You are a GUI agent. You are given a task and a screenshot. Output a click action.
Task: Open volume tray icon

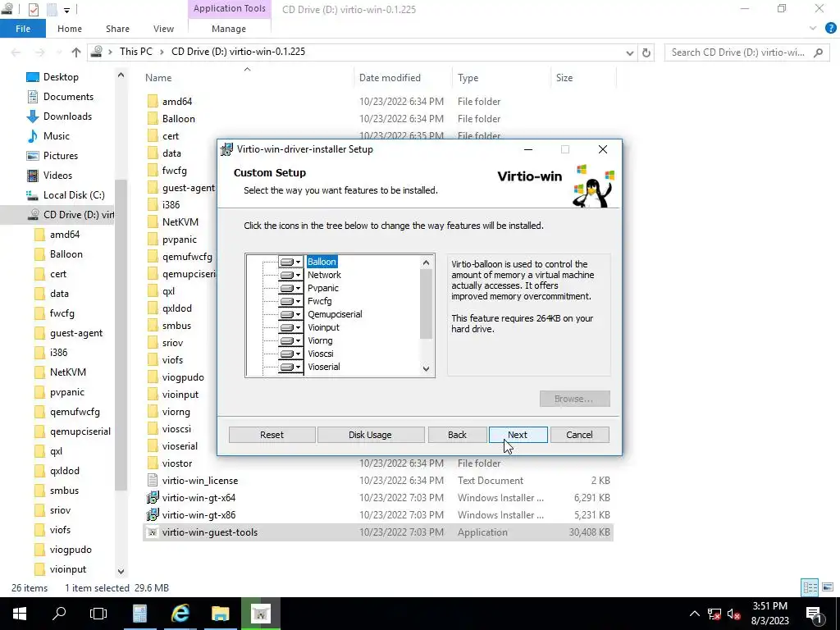click(733, 614)
